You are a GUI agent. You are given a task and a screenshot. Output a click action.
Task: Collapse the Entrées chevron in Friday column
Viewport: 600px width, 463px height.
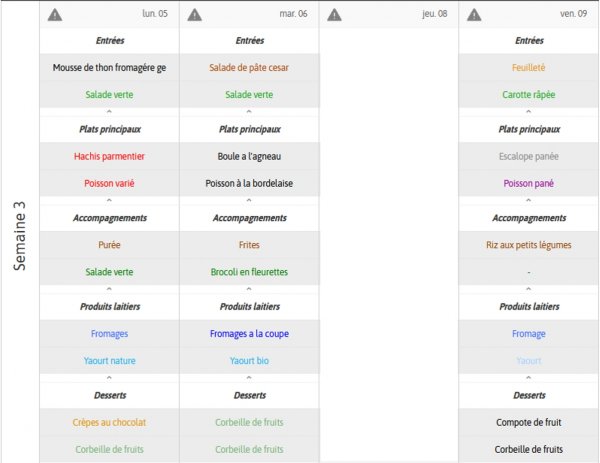[x=528, y=112]
